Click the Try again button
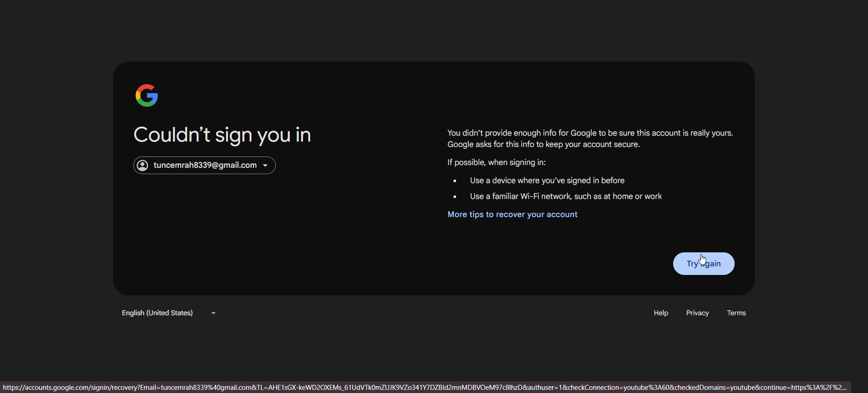The width and height of the screenshot is (868, 393). pos(703,264)
